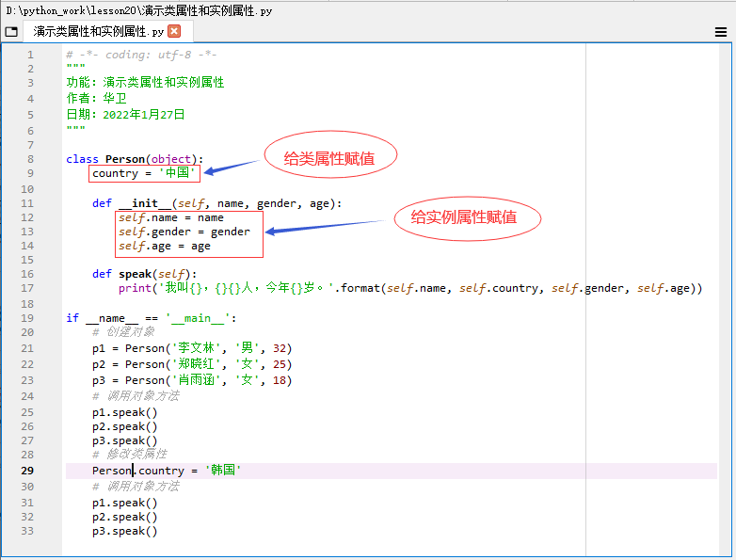The width and height of the screenshot is (736, 560).
Task: Close the 演示类属性和实例属性.py tab
Action: click(x=174, y=31)
